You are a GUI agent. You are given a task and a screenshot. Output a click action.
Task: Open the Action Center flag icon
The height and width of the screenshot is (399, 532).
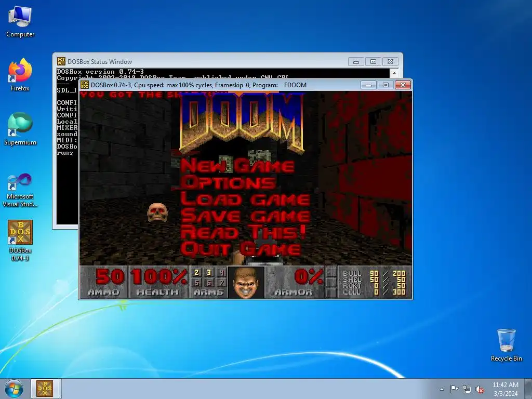454,389
